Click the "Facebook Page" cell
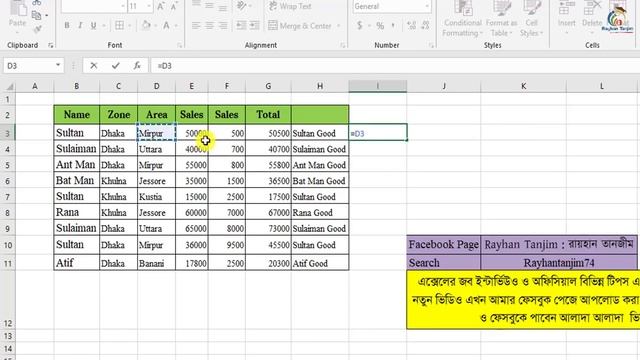 pyautogui.click(x=444, y=244)
